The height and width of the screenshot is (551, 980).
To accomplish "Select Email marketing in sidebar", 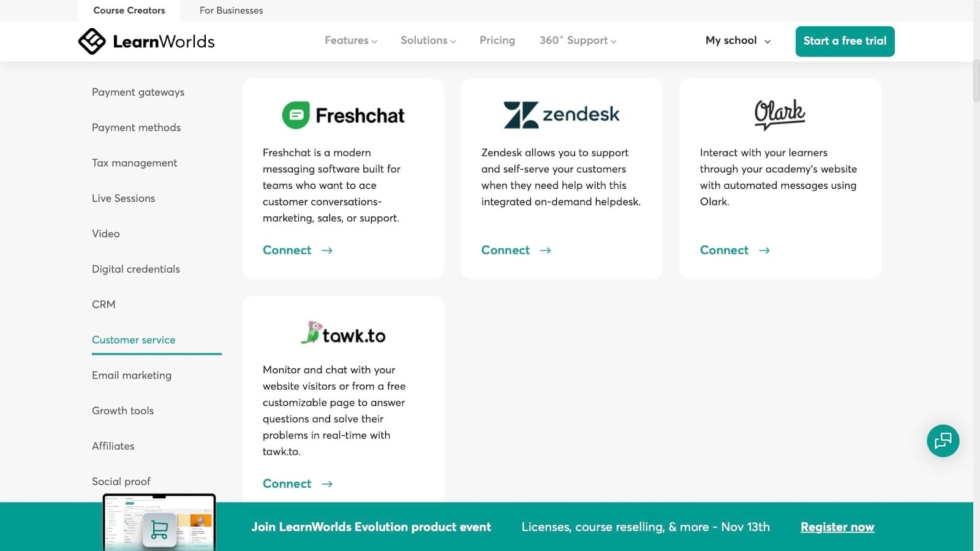I will pyautogui.click(x=132, y=375).
